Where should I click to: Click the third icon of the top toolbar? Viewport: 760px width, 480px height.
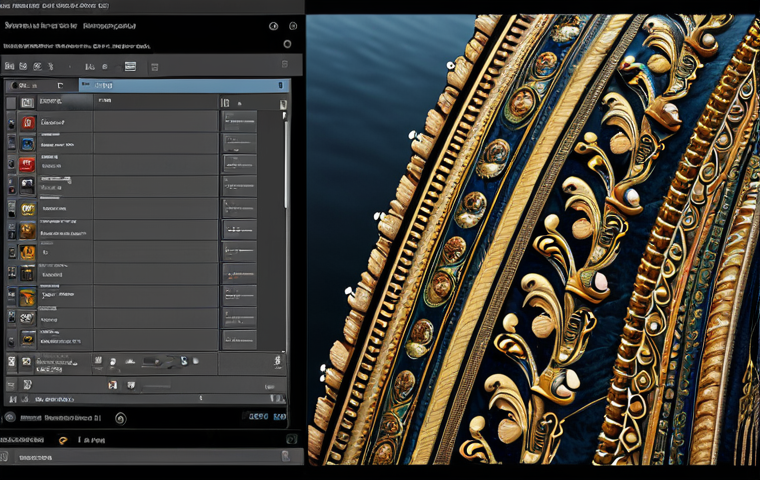click(37, 66)
